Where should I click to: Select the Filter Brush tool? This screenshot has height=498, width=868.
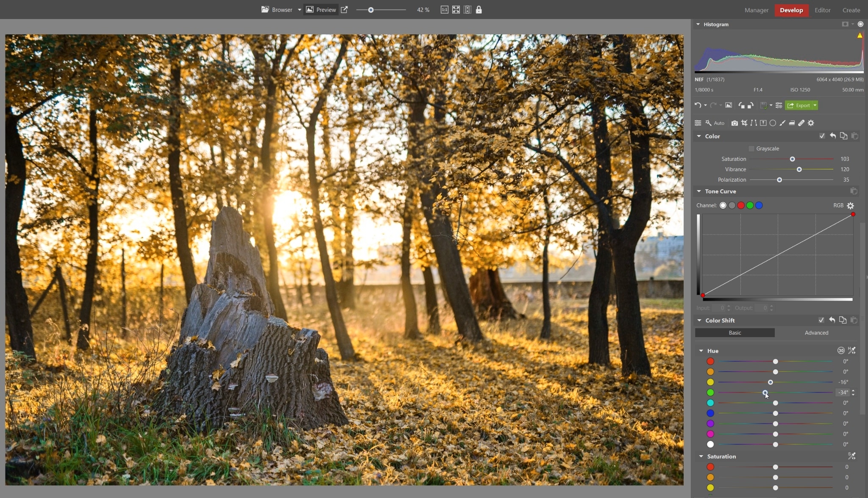point(782,123)
